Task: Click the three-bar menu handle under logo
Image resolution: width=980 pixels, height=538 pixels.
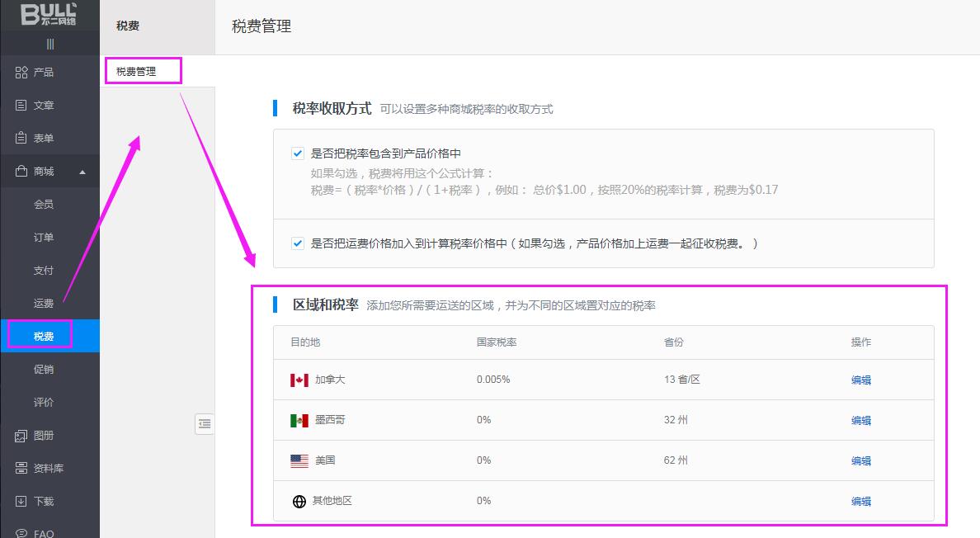Action: pos(50,44)
